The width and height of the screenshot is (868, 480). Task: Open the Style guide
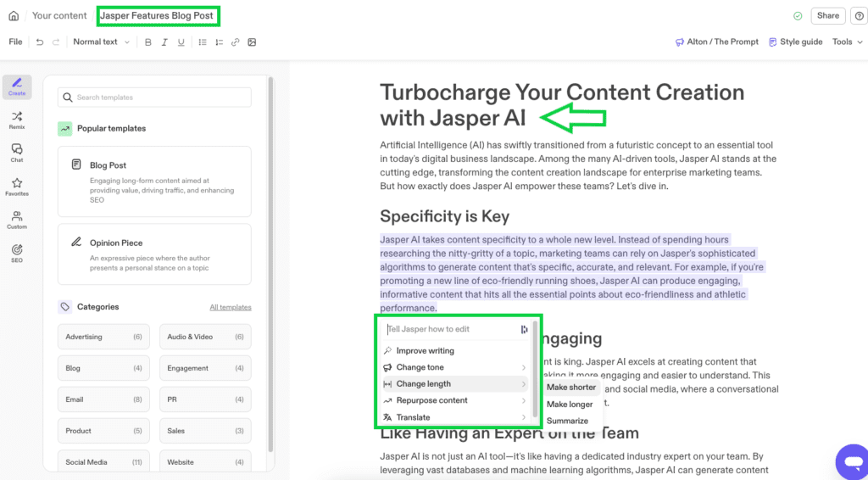[795, 42]
